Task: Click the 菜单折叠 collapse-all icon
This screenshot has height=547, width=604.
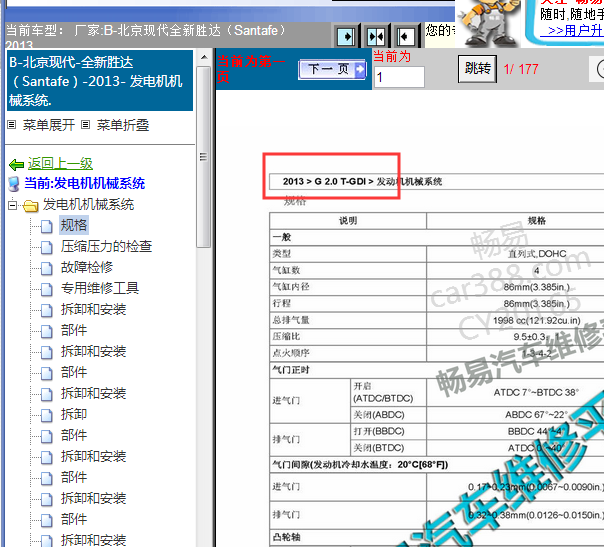Action: coord(86,125)
